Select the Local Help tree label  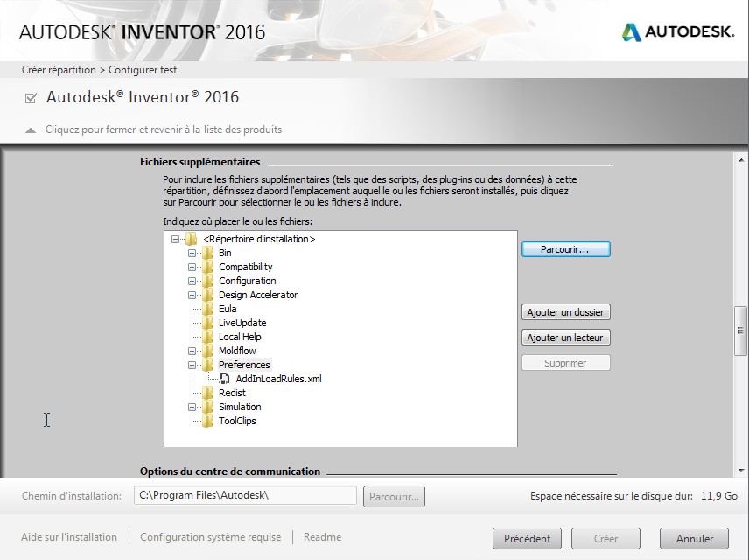(x=240, y=337)
